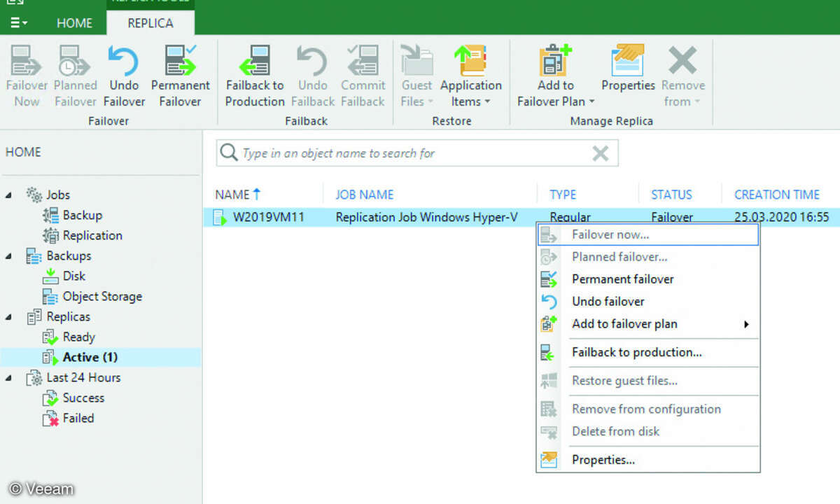The image size is (840, 504).
Task: Select Backups in the navigation tree
Action: pos(69,255)
